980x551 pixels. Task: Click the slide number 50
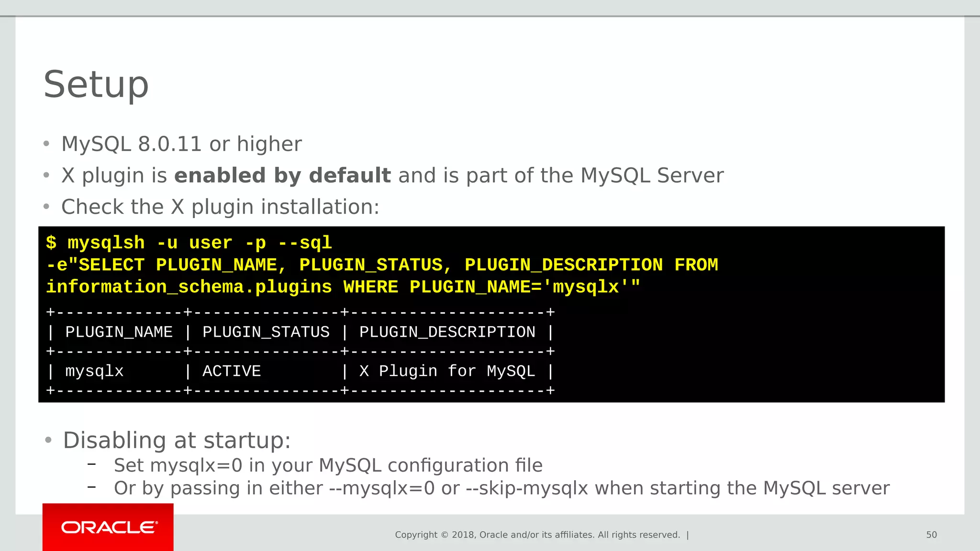(931, 535)
